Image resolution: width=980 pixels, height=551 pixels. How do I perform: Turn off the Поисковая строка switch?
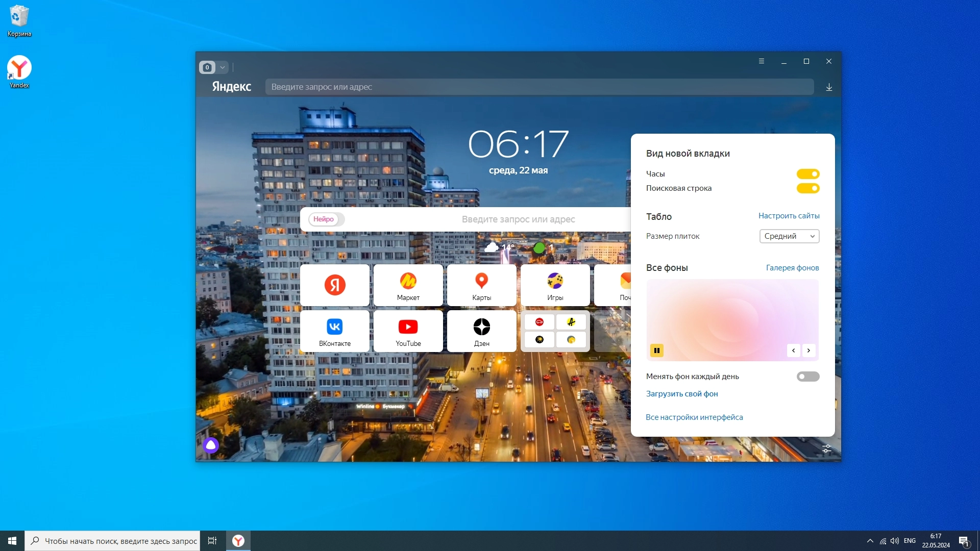[x=807, y=188]
